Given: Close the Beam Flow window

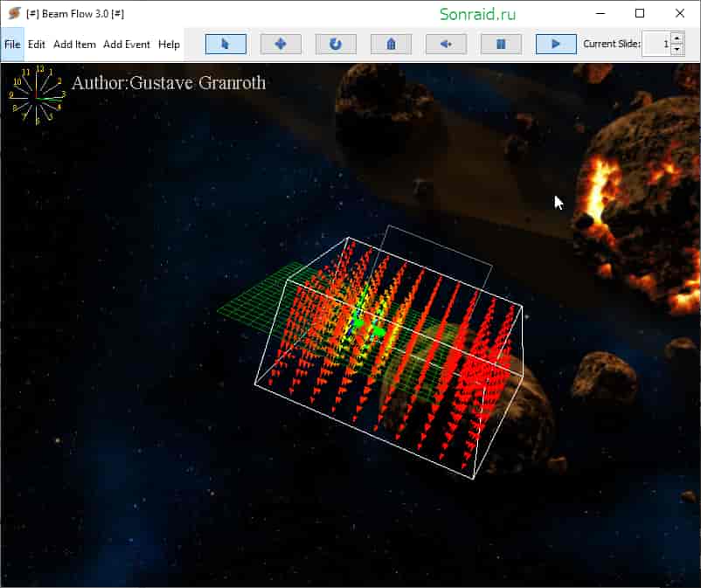Looking at the screenshot, I should click(679, 13).
